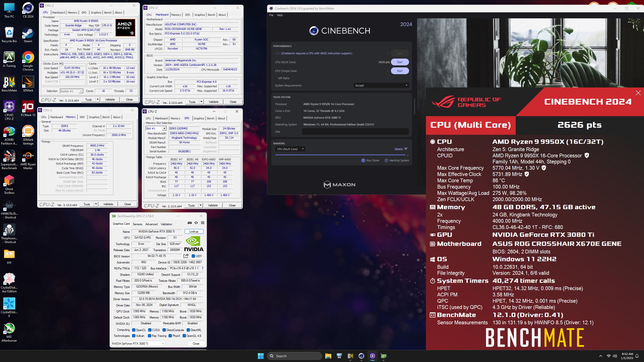This screenshot has height=362, width=644.
Task: Open the Google Chrome desktop shortcut
Action: point(28,61)
